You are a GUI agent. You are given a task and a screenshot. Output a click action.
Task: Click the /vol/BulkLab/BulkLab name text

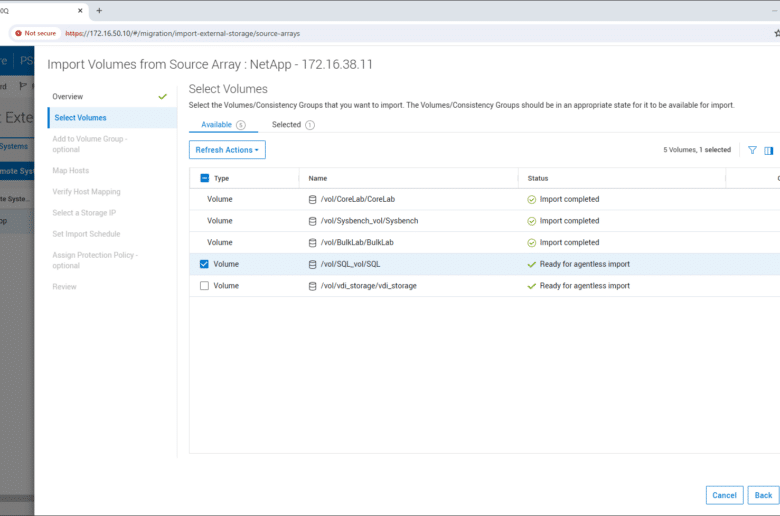pos(357,242)
